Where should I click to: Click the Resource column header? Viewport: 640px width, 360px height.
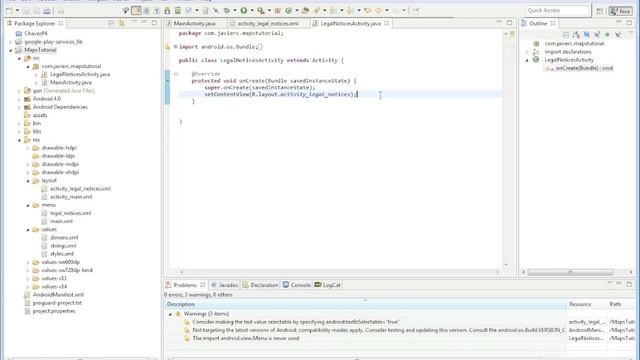pos(587,304)
